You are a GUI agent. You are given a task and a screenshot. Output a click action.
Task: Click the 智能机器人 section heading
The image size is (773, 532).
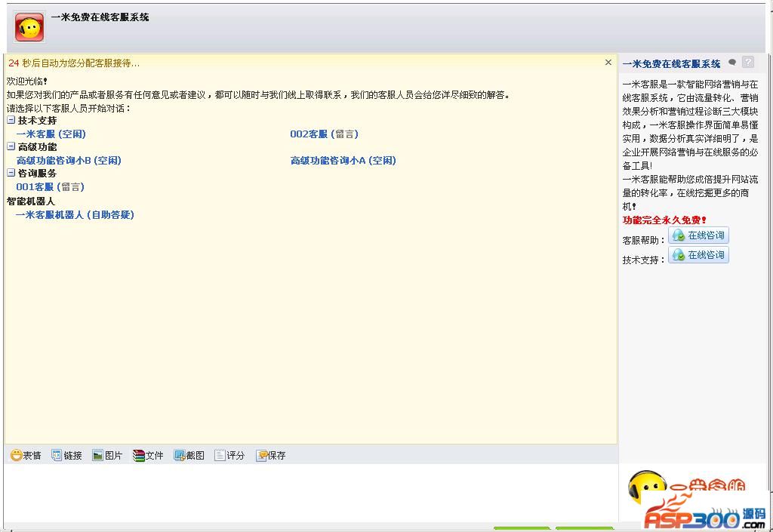[30, 201]
